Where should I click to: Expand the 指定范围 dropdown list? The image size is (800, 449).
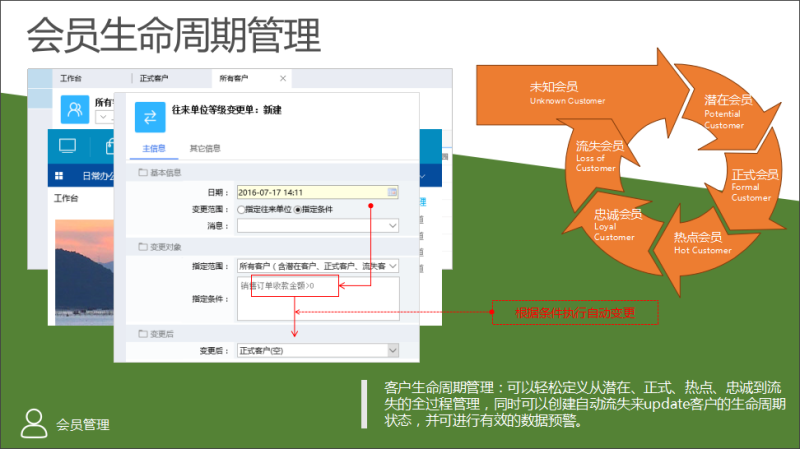[x=393, y=266]
